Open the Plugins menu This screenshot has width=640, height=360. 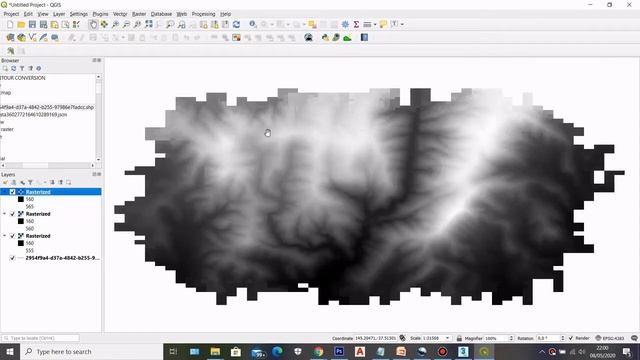point(100,14)
